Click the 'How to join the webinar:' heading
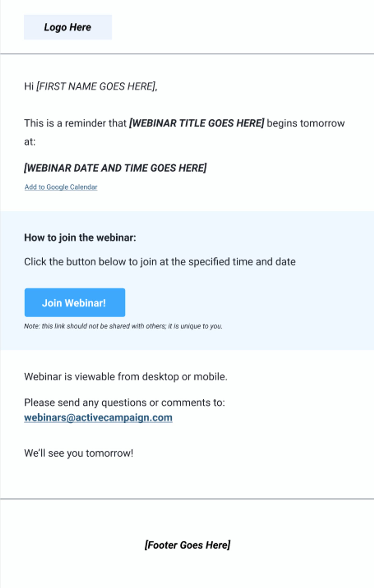 pos(80,237)
